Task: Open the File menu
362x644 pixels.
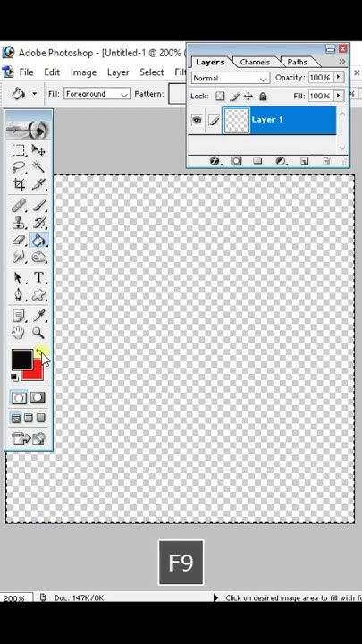Action: pos(26,72)
